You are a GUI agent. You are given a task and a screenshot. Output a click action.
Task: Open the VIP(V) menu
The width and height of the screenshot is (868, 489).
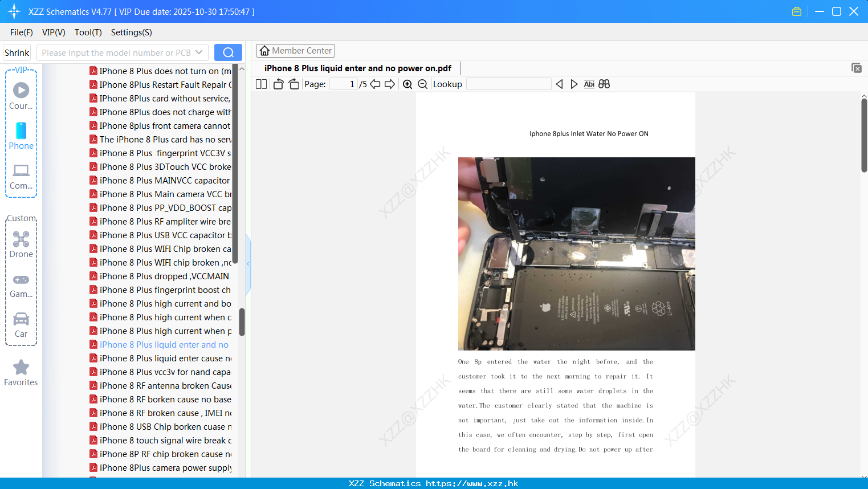[54, 32]
